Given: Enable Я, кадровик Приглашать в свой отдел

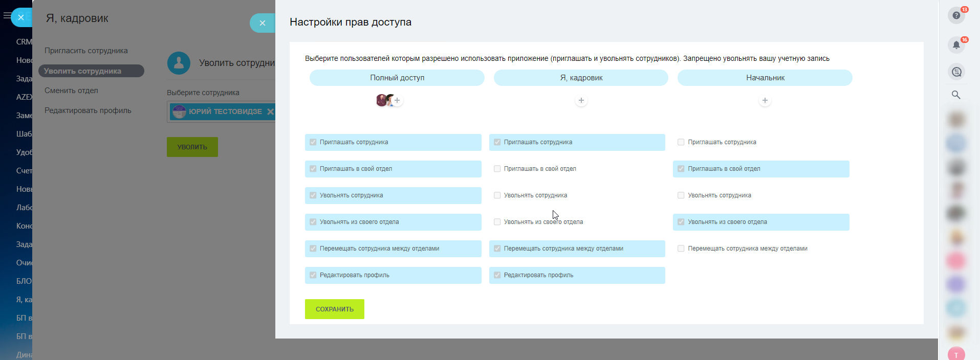Looking at the screenshot, I should click(x=497, y=169).
